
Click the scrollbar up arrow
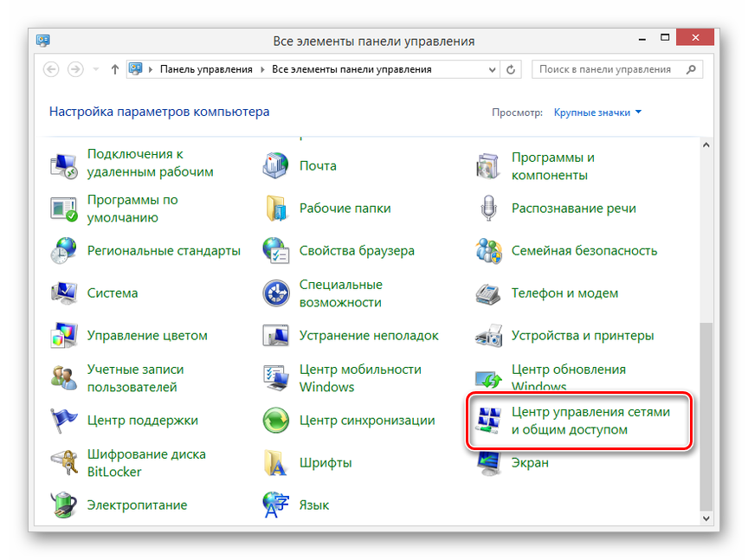coord(706,145)
